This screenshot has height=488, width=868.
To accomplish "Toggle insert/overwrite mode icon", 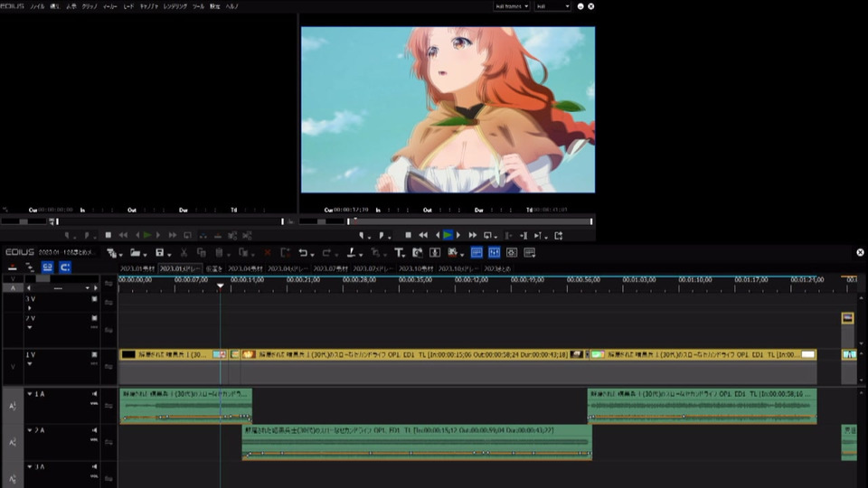I will pos(12,267).
